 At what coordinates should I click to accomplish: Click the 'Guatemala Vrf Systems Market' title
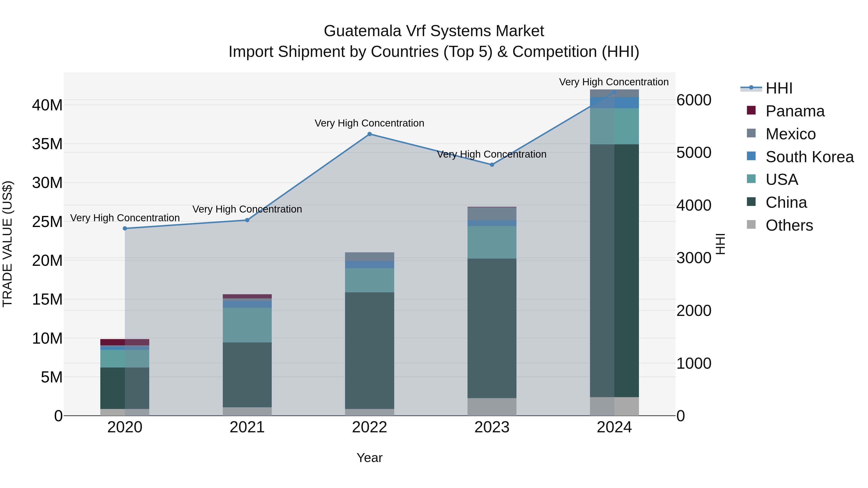coord(434,31)
